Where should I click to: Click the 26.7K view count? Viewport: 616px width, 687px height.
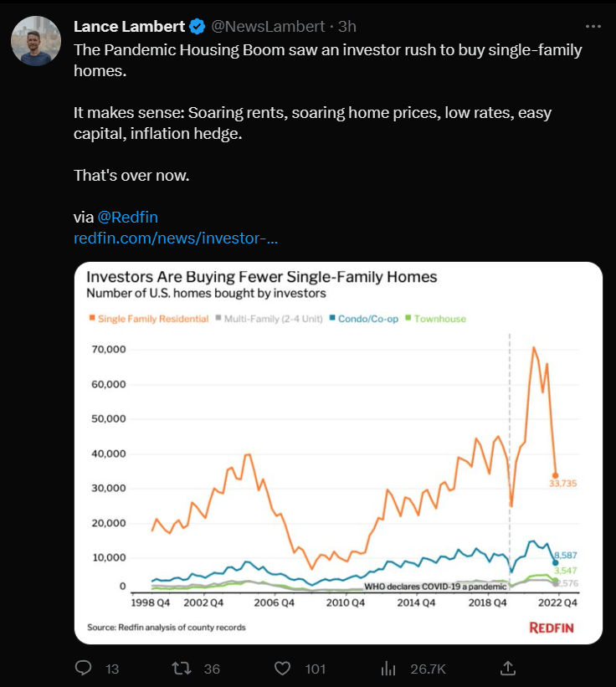pyautogui.click(x=428, y=669)
